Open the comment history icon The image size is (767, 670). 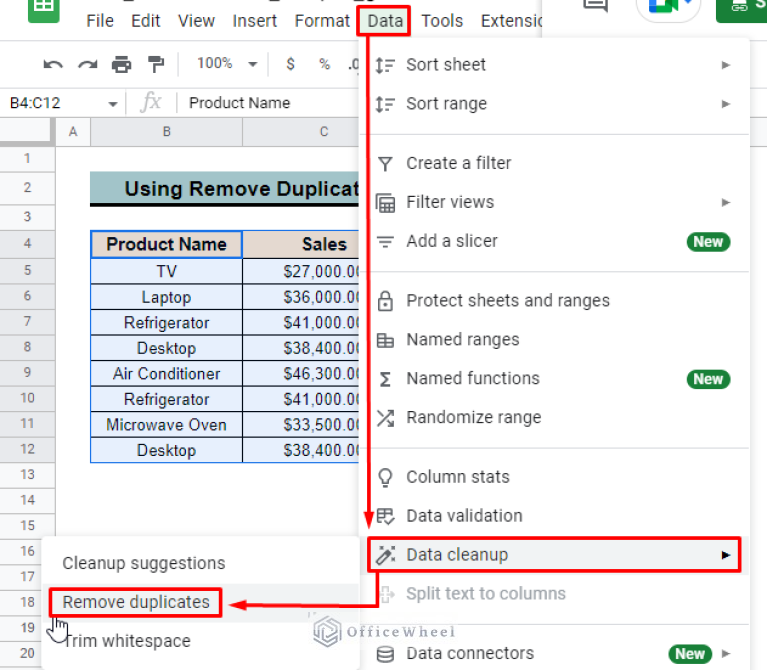[x=595, y=8]
